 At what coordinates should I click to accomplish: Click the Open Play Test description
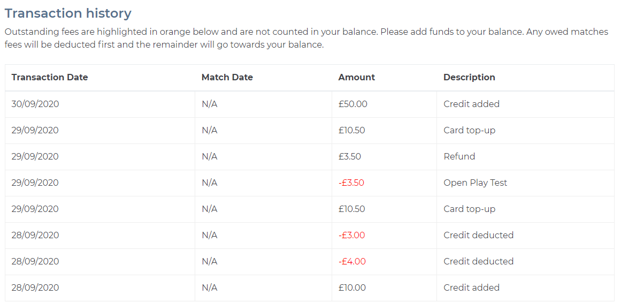(475, 183)
